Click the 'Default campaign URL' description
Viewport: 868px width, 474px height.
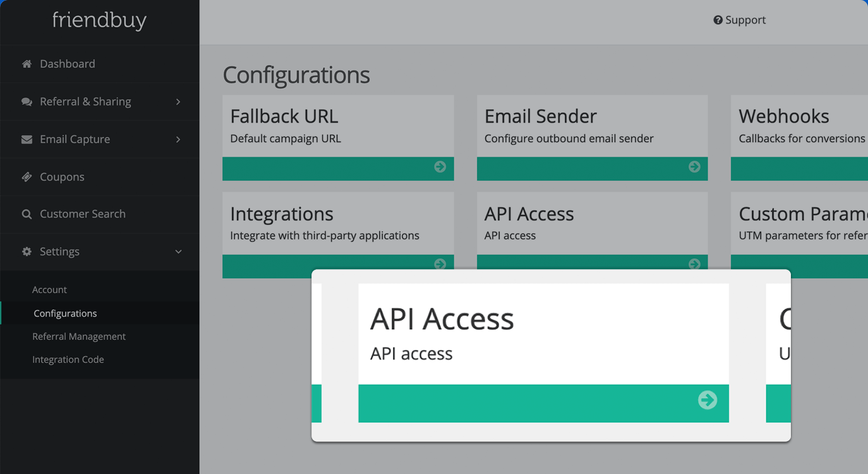286,138
